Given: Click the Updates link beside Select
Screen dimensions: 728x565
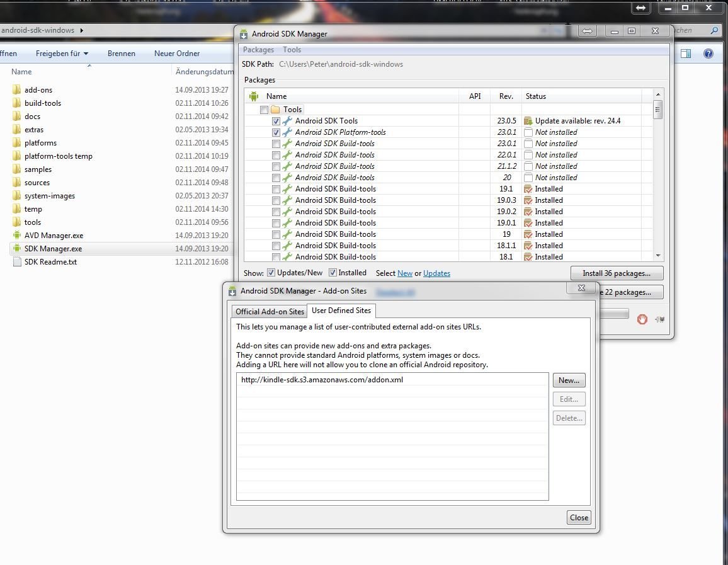Looking at the screenshot, I should click(x=436, y=273).
